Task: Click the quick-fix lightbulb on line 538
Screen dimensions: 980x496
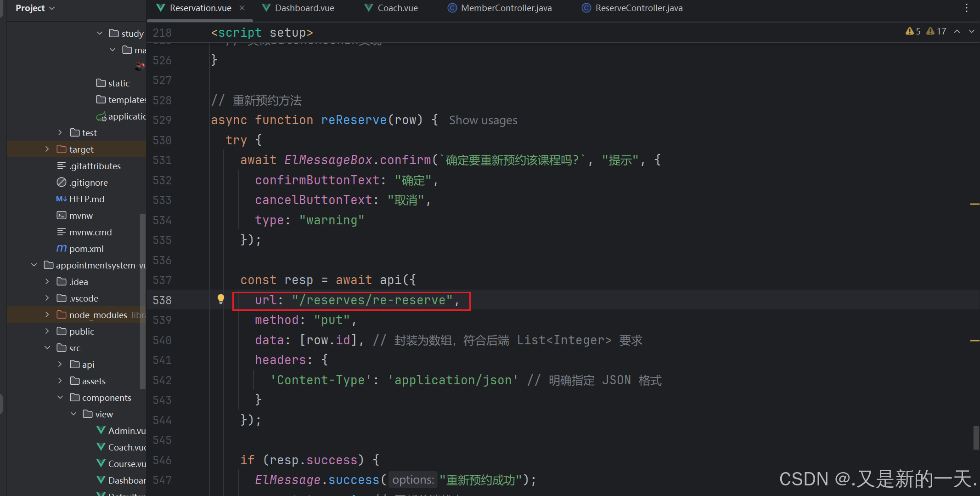Action: 221,300
